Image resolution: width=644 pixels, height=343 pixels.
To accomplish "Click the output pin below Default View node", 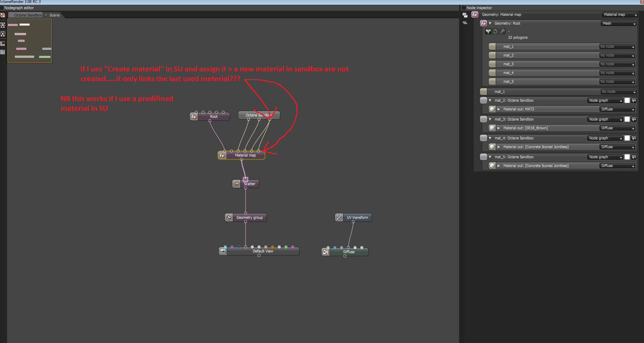I will pyautogui.click(x=259, y=255).
